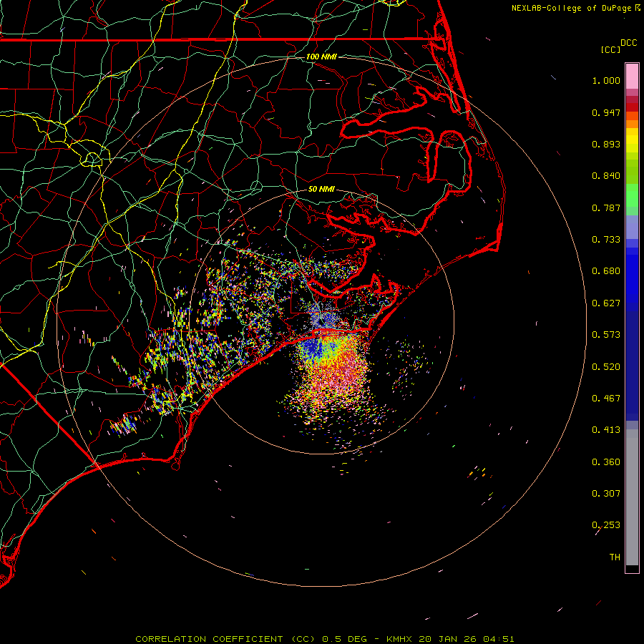
Task: Click the 0.893 color scale label
Action: (x=606, y=144)
